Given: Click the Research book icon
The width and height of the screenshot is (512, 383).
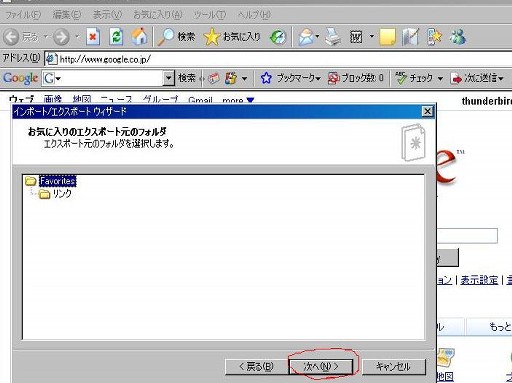Looking at the screenshot, I should (411, 36).
